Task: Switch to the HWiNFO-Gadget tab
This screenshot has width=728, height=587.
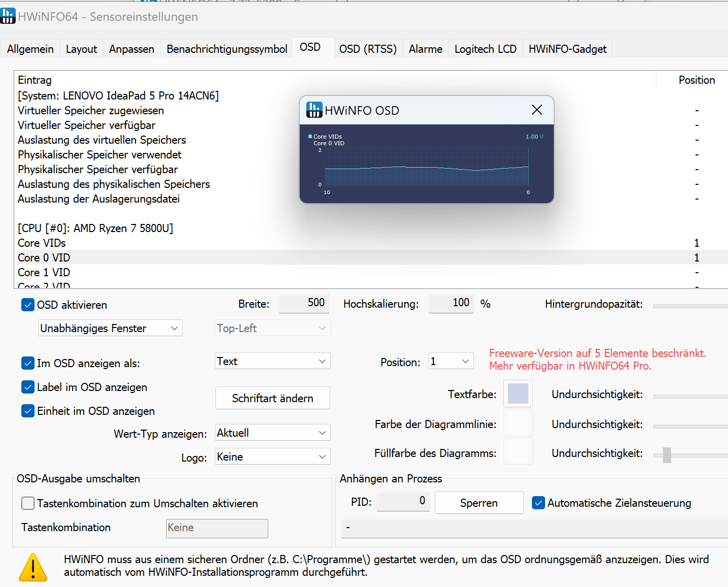Action: point(567,49)
